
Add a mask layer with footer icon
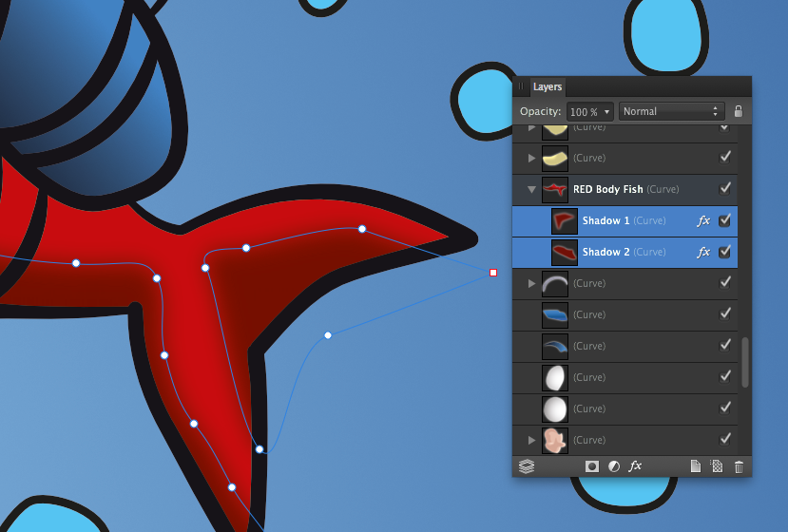[x=592, y=466]
